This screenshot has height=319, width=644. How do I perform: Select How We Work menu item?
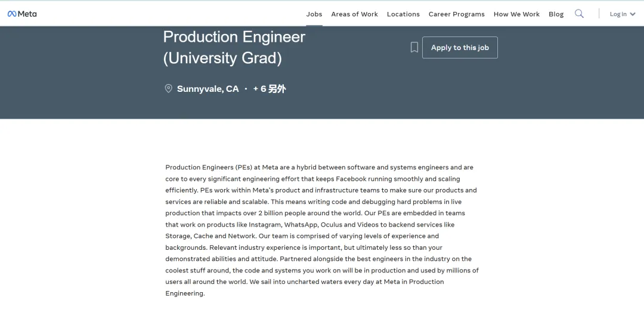(516, 14)
